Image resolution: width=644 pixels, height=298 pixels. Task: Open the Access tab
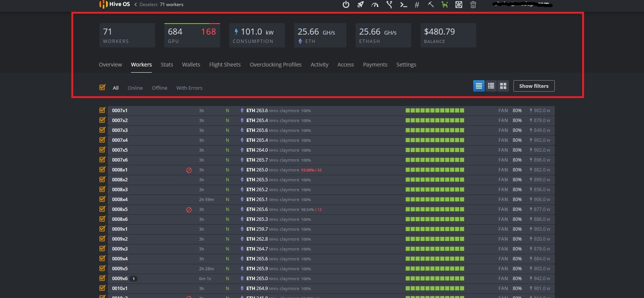[x=346, y=65]
